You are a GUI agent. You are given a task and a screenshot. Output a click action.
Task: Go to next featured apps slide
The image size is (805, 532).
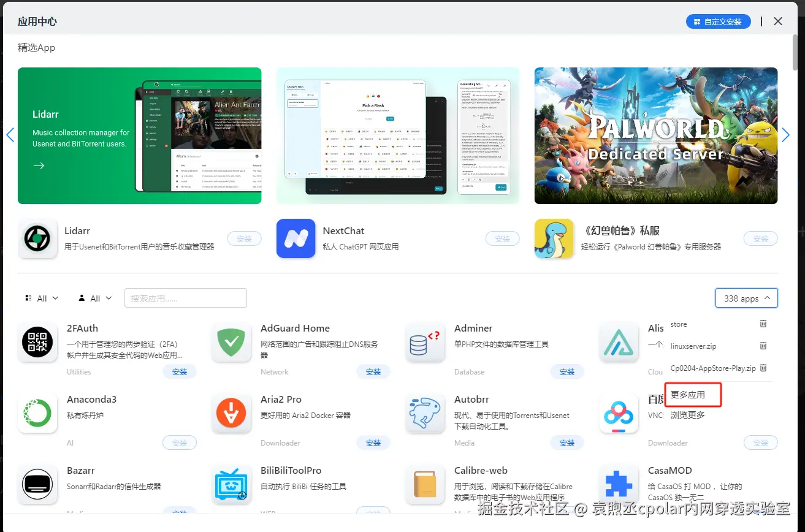tap(786, 135)
